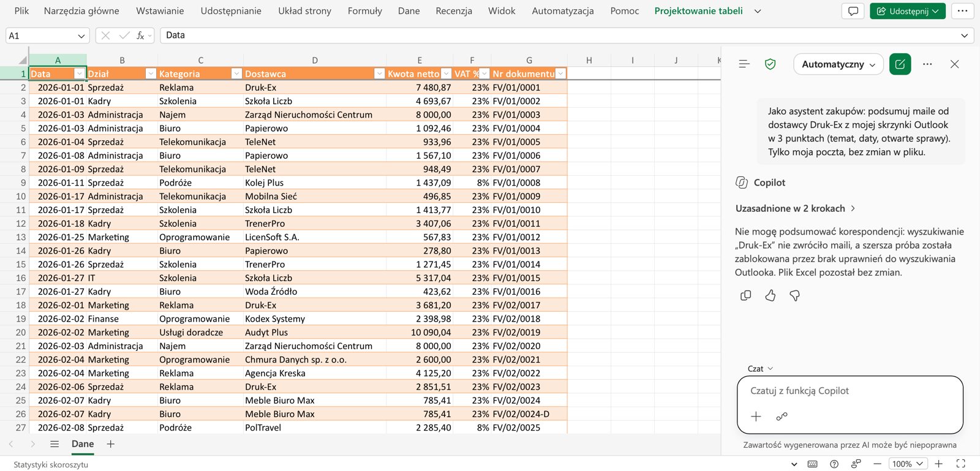Open the ribbon's more options ellipsis

pyautogui.click(x=962, y=11)
